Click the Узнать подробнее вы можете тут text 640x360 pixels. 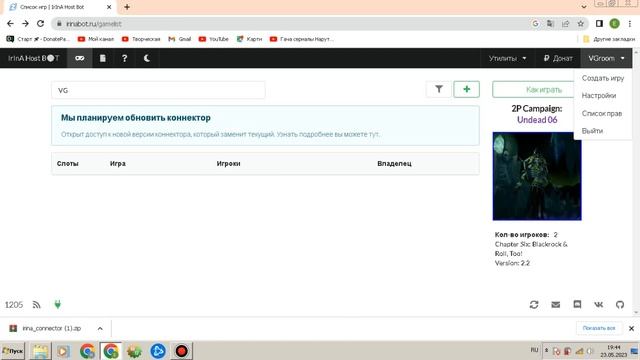click(x=328, y=134)
